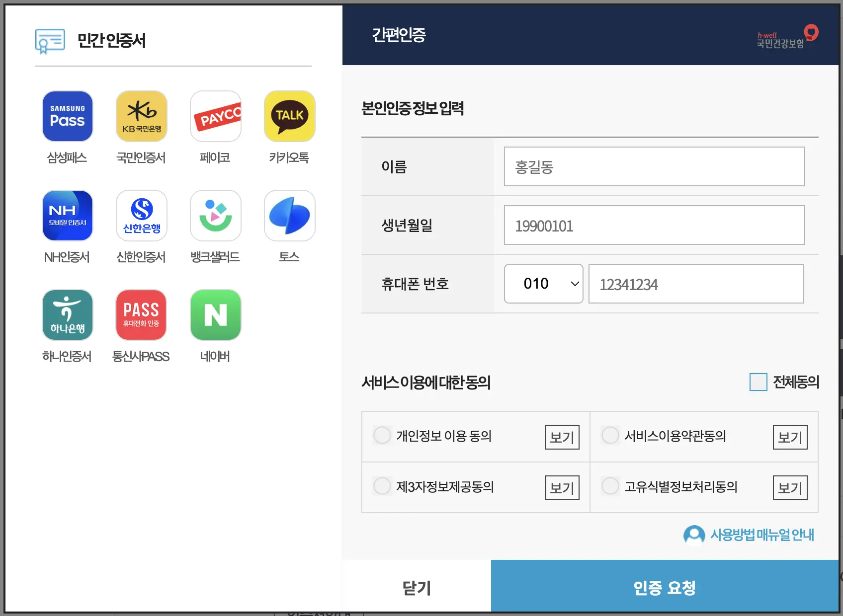
Task: Click the 인증 요청 button
Action: 665,586
